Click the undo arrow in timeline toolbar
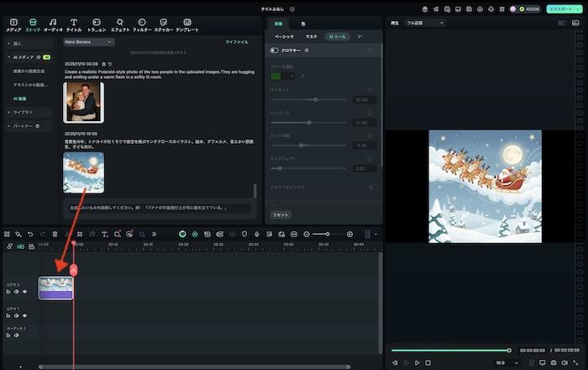588x370 pixels. click(x=30, y=234)
